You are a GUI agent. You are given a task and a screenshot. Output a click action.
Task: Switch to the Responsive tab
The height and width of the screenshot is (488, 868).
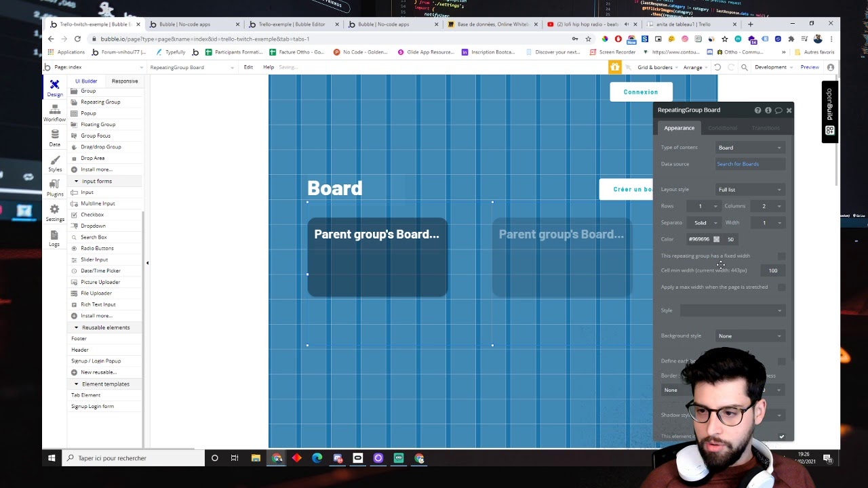[125, 81]
